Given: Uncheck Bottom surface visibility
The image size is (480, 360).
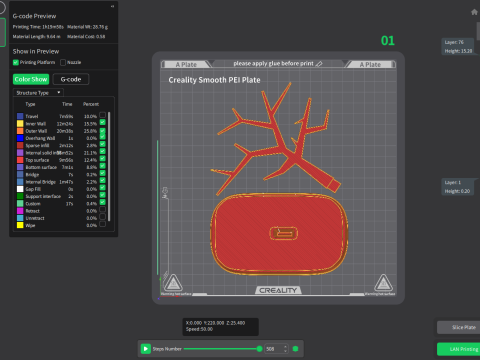Looking at the screenshot, I should tap(103, 166).
